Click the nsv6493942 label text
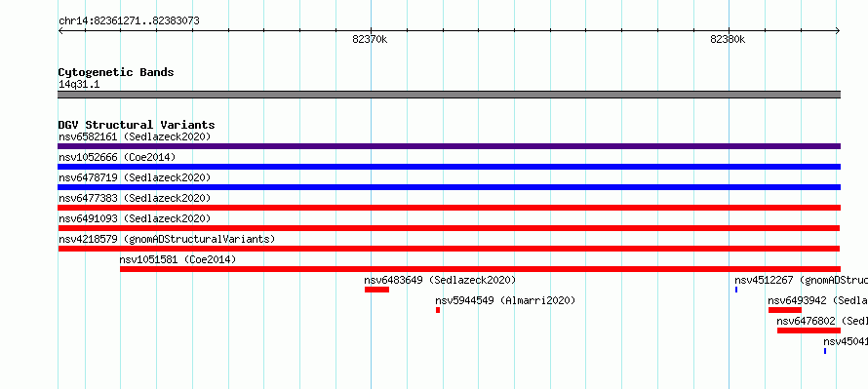Image resolution: width=868 pixels, height=389 pixels. 817,300
